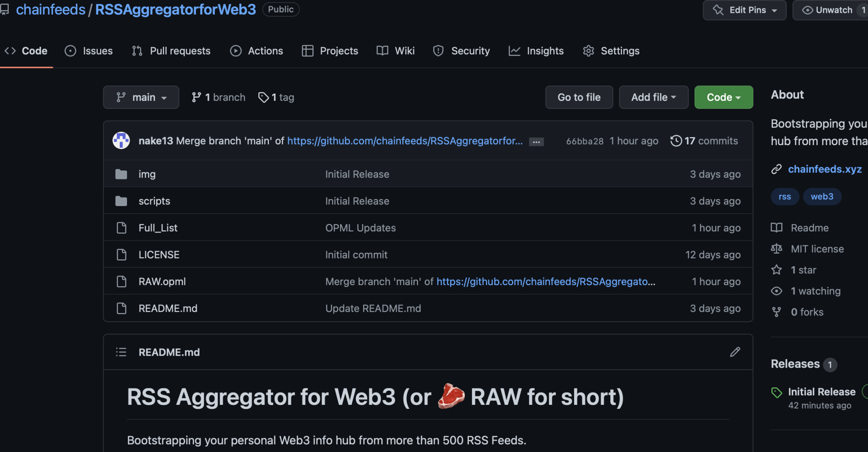Viewport: 868px width, 452px height.
Task: Switch to the Actions tab
Action: pyautogui.click(x=256, y=51)
